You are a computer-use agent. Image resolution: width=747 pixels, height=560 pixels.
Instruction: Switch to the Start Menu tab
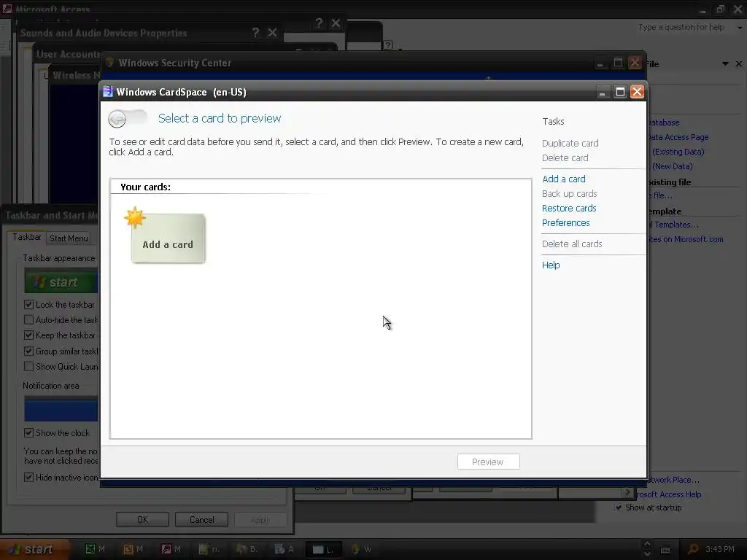pyautogui.click(x=69, y=238)
